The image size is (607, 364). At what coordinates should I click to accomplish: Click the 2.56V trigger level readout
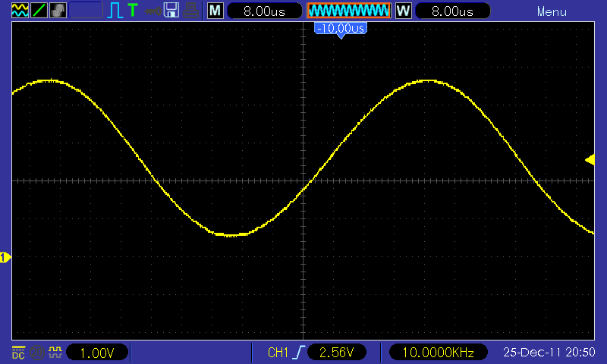[336, 353]
